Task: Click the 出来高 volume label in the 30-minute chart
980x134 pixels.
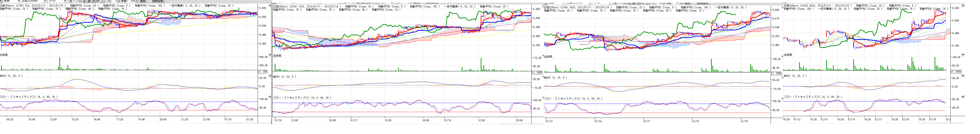Action: (548, 57)
